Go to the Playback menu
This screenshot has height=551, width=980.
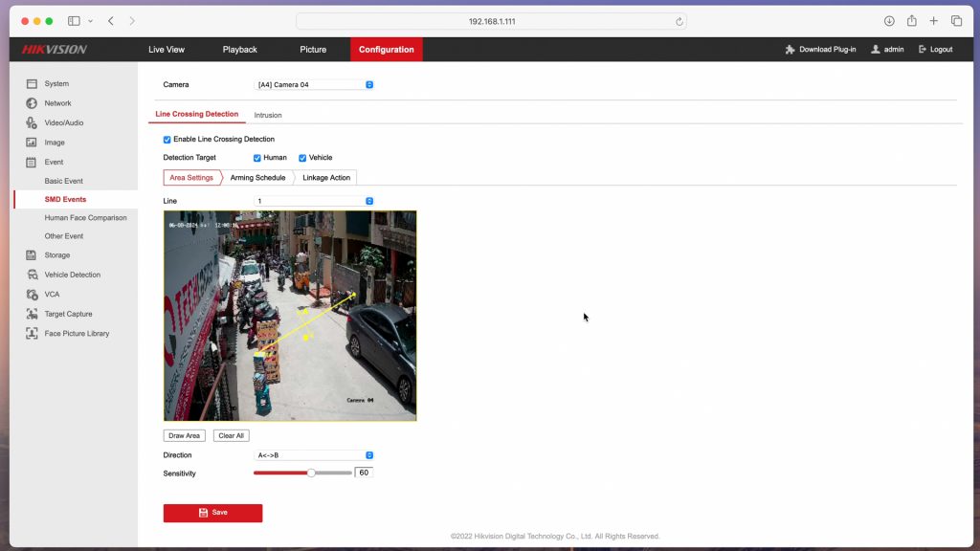pyautogui.click(x=239, y=50)
